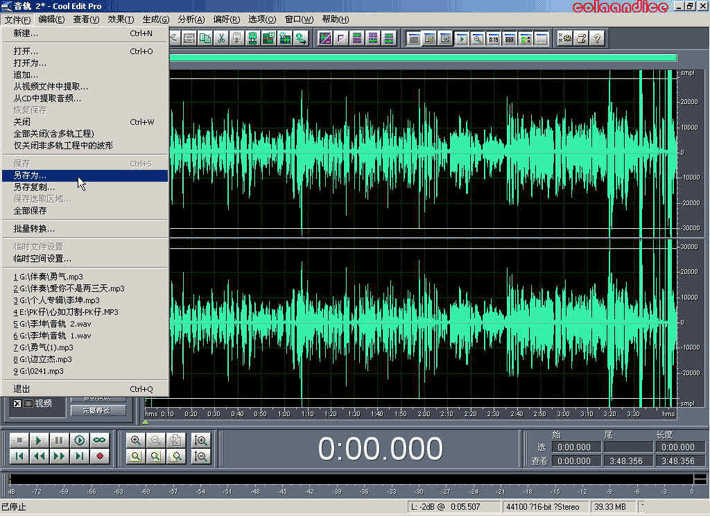Pause playback with the Pause button
Image resolution: width=710 pixels, height=516 pixels.
pos(59,440)
